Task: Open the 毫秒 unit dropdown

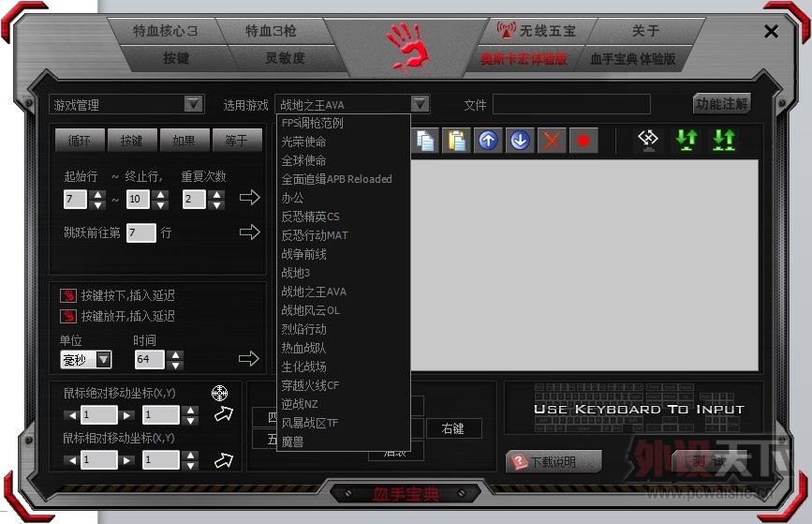Action: click(104, 359)
